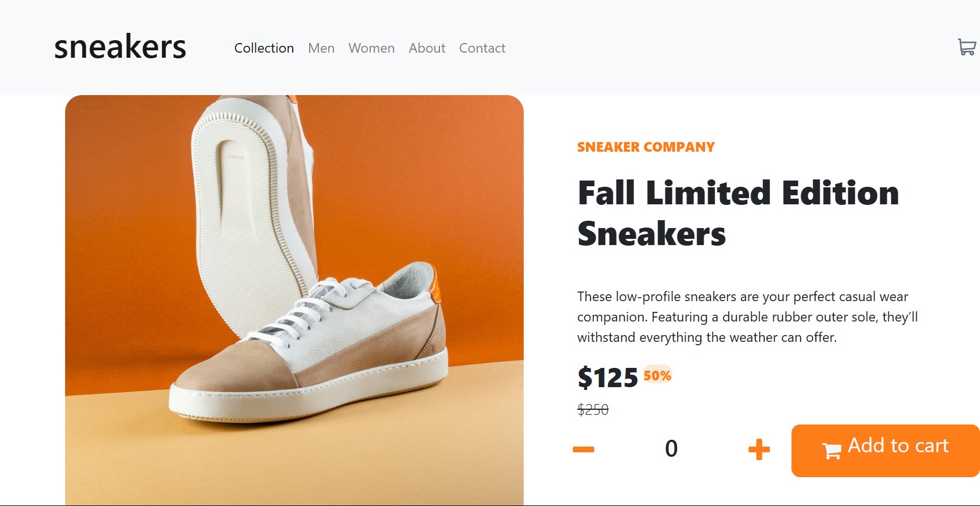This screenshot has height=506, width=980.
Task: Click the crossed-out $250 price
Action: 593,409
